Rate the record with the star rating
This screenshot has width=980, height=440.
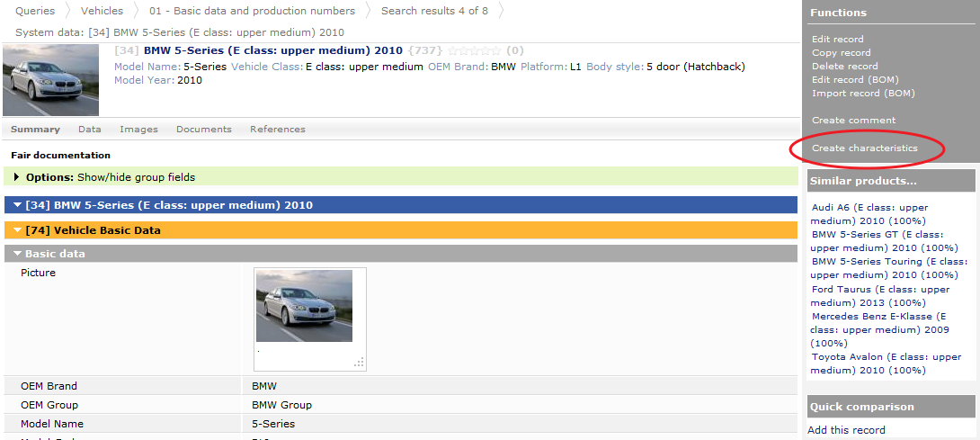475,50
